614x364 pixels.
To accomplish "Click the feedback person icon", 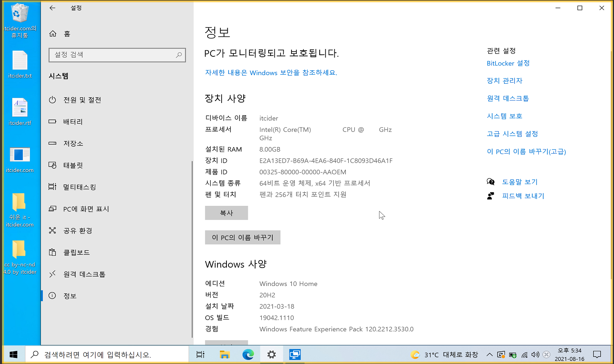I will [491, 196].
